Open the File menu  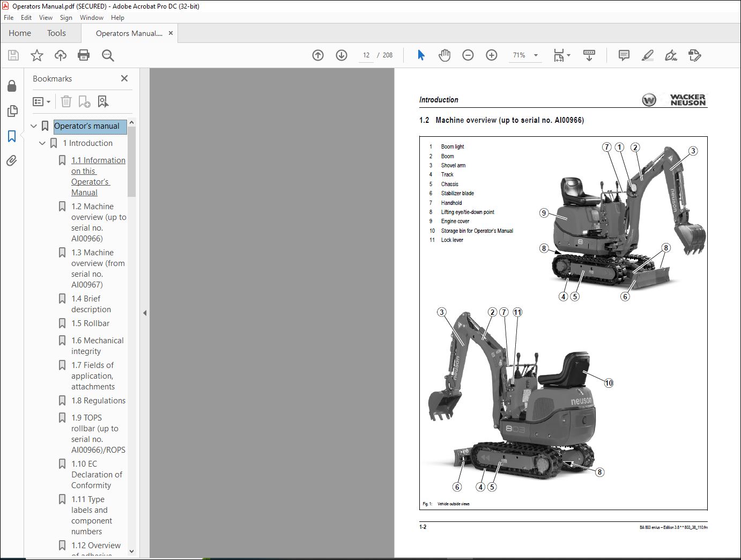click(9, 18)
